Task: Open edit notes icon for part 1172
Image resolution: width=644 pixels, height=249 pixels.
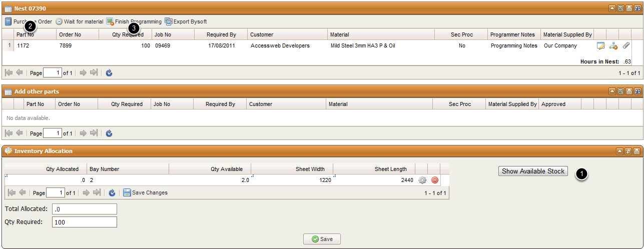Action: click(x=600, y=46)
